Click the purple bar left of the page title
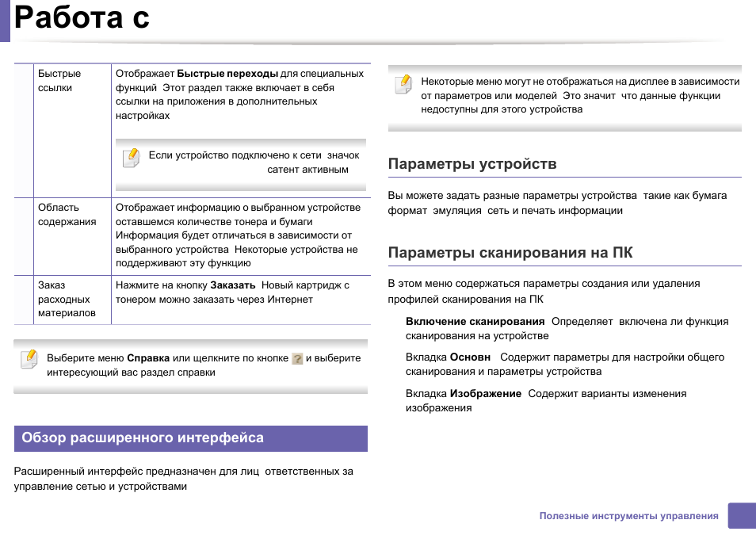 [5, 21]
